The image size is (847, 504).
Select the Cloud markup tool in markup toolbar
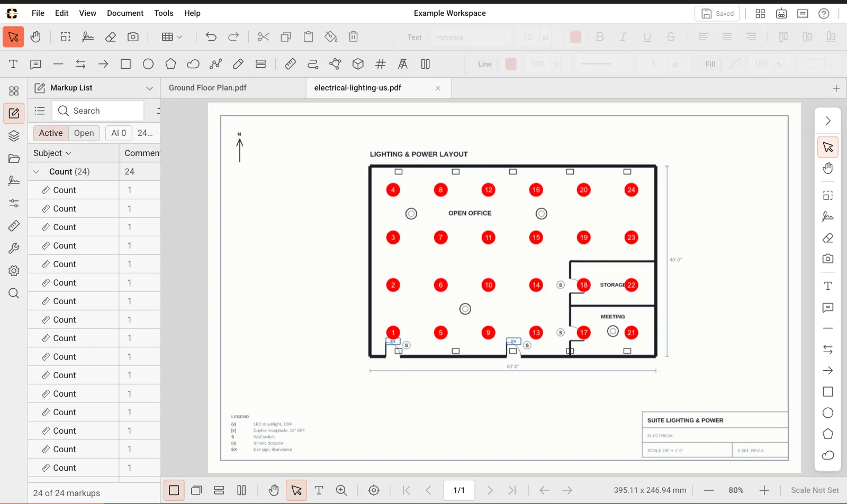click(193, 64)
